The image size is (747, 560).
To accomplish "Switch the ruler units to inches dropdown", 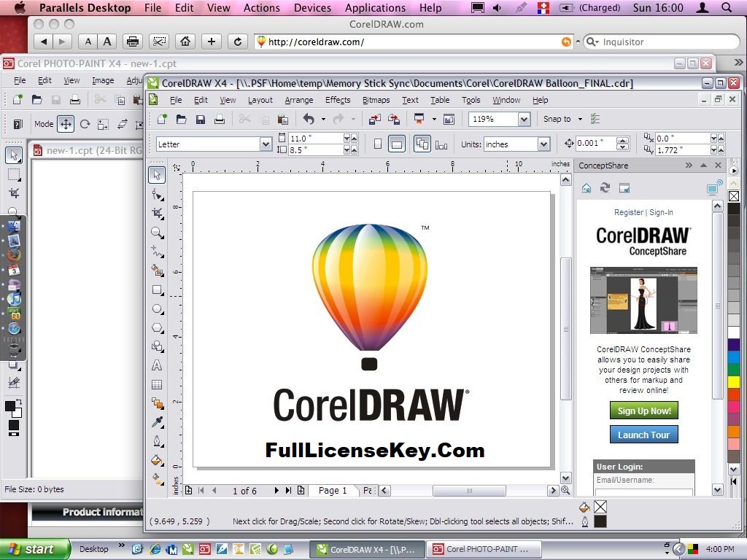I will tap(543, 144).
